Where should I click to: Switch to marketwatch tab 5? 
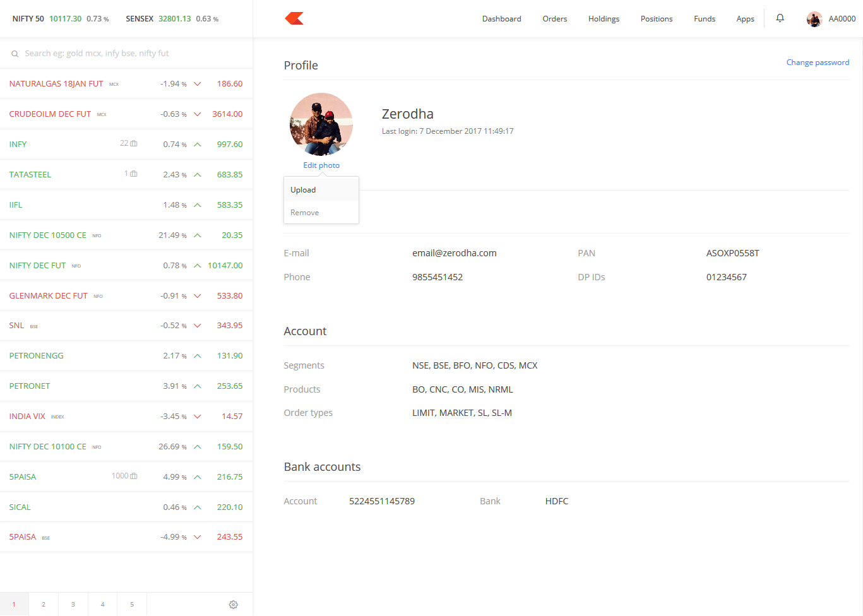[132, 605]
